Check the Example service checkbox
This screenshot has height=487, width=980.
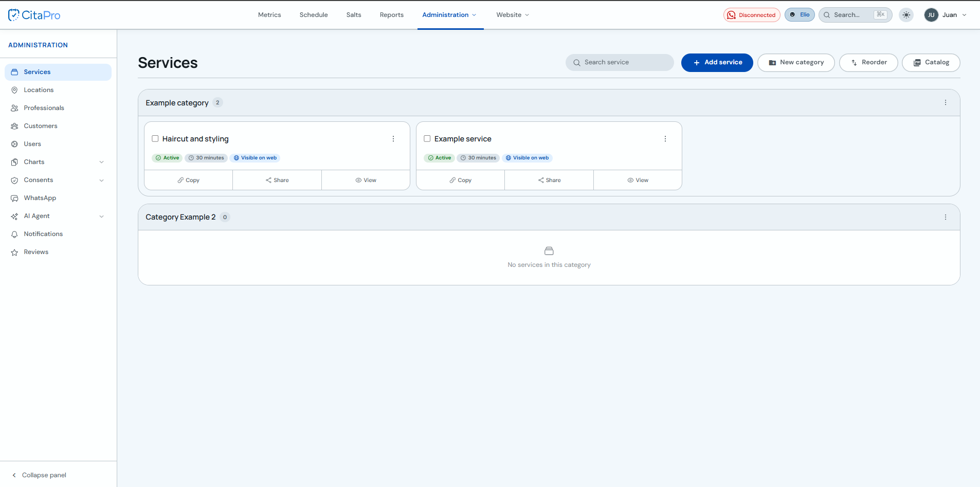tap(427, 138)
